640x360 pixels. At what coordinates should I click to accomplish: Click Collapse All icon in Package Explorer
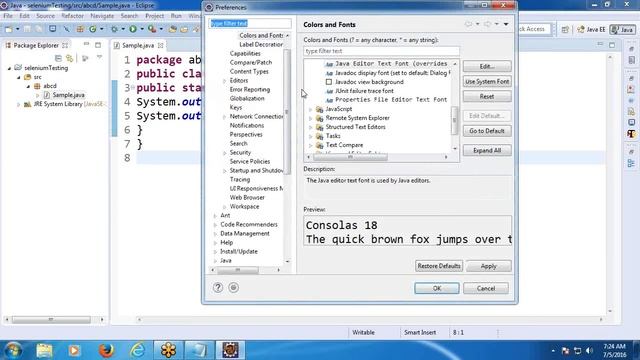click(x=58, y=58)
